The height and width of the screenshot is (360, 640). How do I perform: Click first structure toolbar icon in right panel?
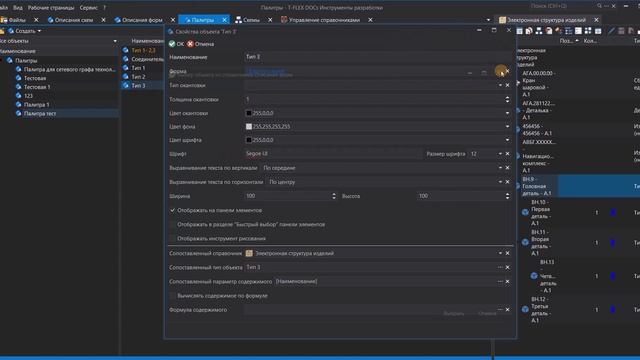(520, 31)
